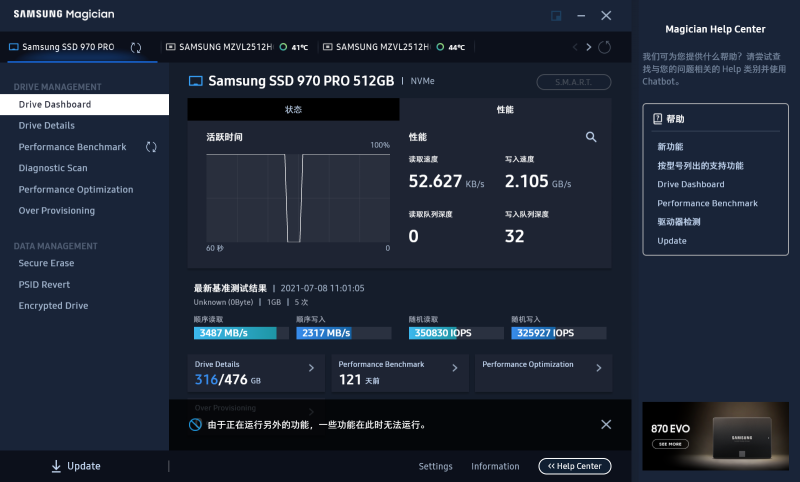This screenshot has width=800, height=482.
Task: Click the 2.105 GB/s write speed value
Action: (538, 182)
